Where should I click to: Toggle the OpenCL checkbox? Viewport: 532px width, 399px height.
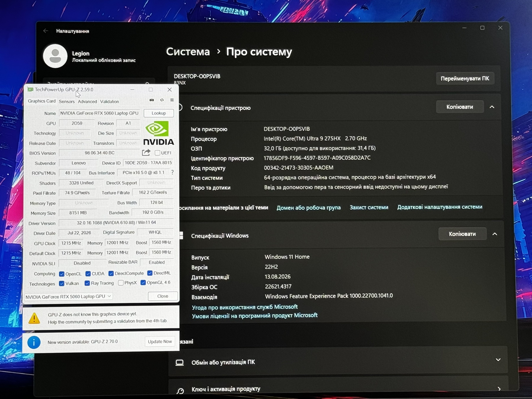point(62,274)
